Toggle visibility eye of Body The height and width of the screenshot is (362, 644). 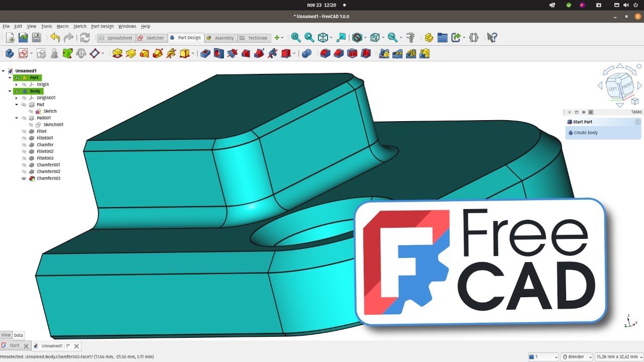click(x=17, y=91)
